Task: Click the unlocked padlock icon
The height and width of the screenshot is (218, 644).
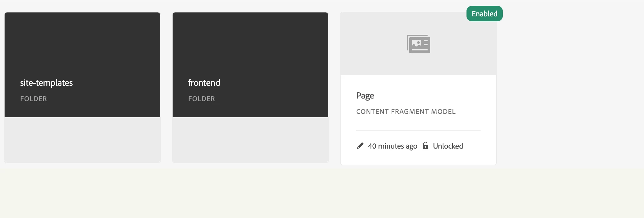Action: click(x=425, y=145)
